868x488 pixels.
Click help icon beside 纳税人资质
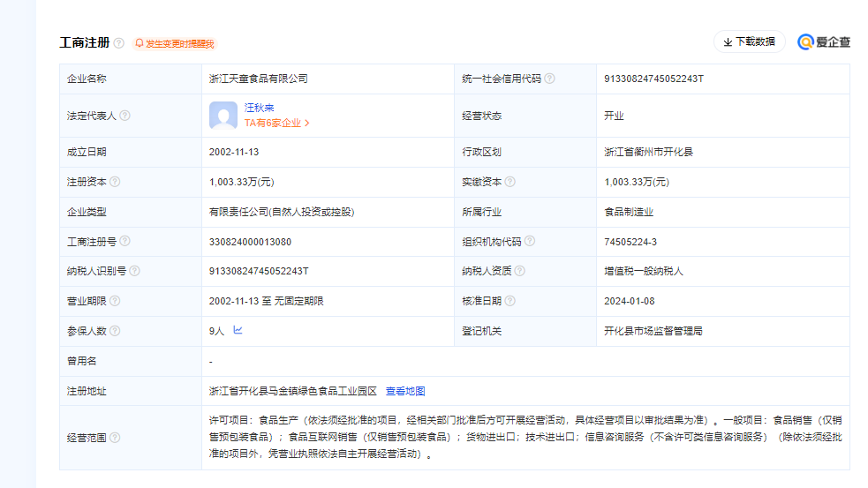coord(520,271)
